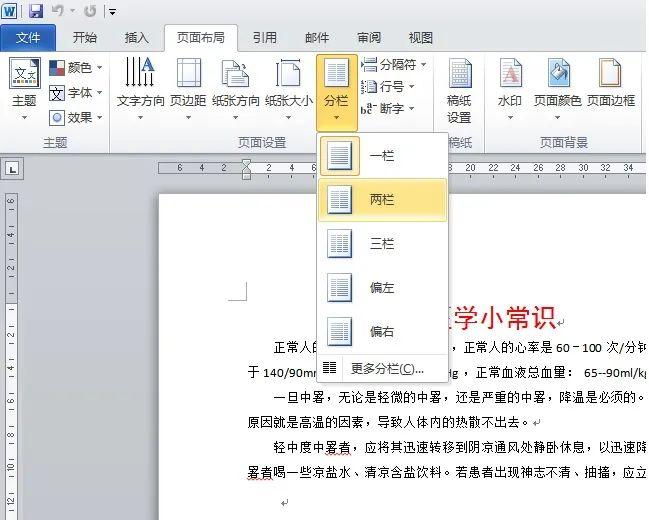Click the 纸张方向 orientation icon
Viewport: 649px width, 520px height.
[235, 75]
